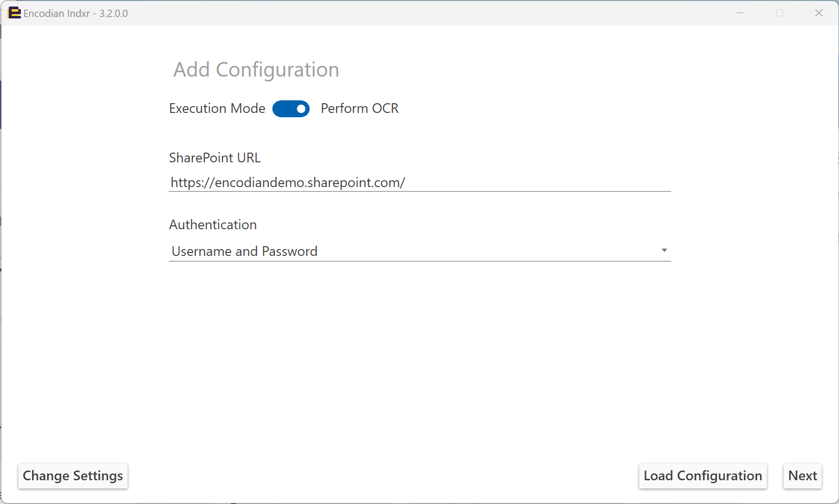Image resolution: width=839 pixels, height=504 pixels.
Task: Expand the Authentication dropdown arrow
Action: click(x=664, y=251)
